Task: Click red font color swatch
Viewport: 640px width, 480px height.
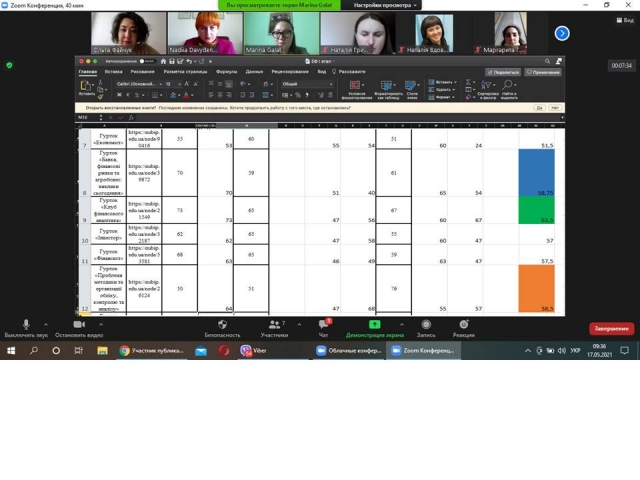Action: (x=186, y=95)
